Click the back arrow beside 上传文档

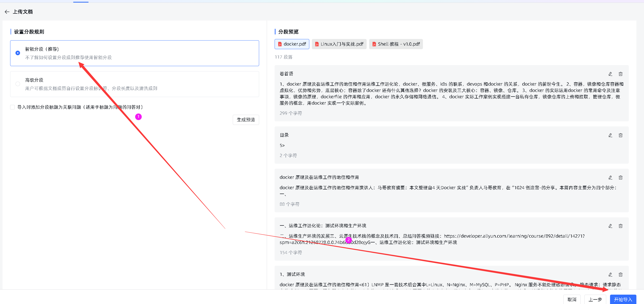(7, 12)
